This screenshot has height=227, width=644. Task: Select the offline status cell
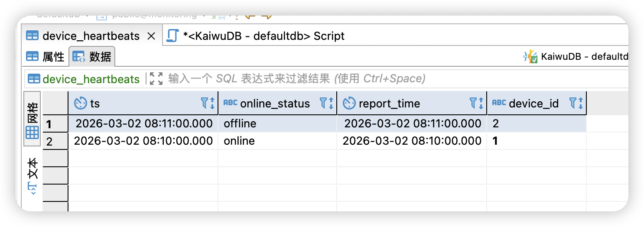click(240, 124)
